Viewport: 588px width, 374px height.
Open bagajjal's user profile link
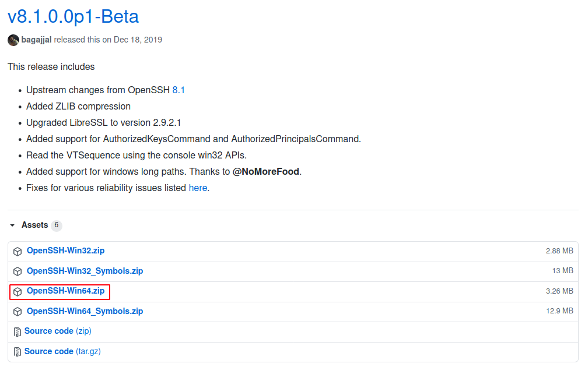pos(36,40)
